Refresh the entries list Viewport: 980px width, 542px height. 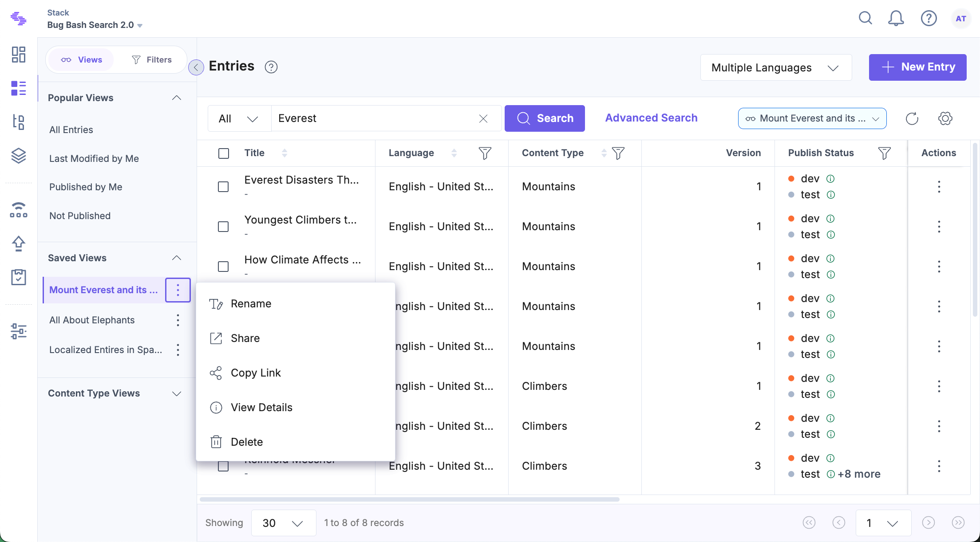click(912, 118)
